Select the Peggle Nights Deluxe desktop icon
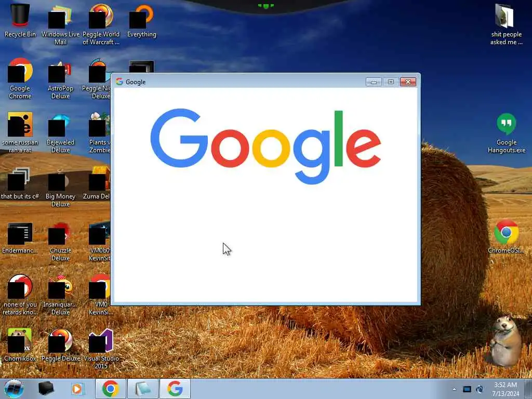 (x=97, y=78)
